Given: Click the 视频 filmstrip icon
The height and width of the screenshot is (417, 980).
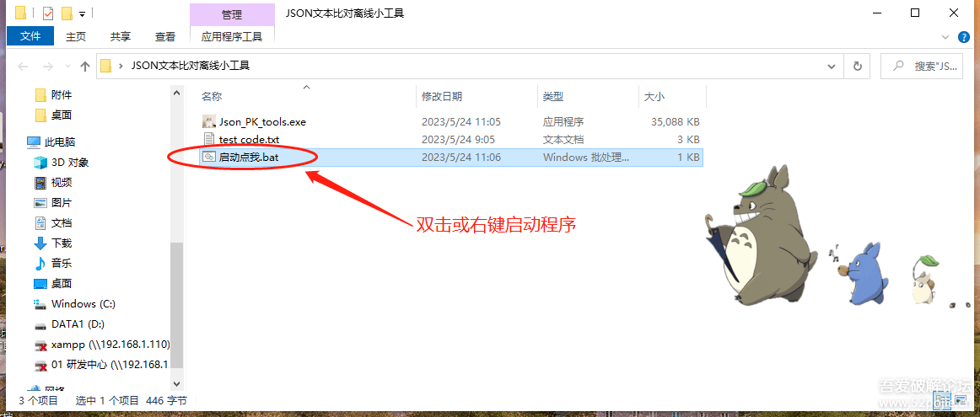Looking at the screenshot, I should (x=40, y=182).
